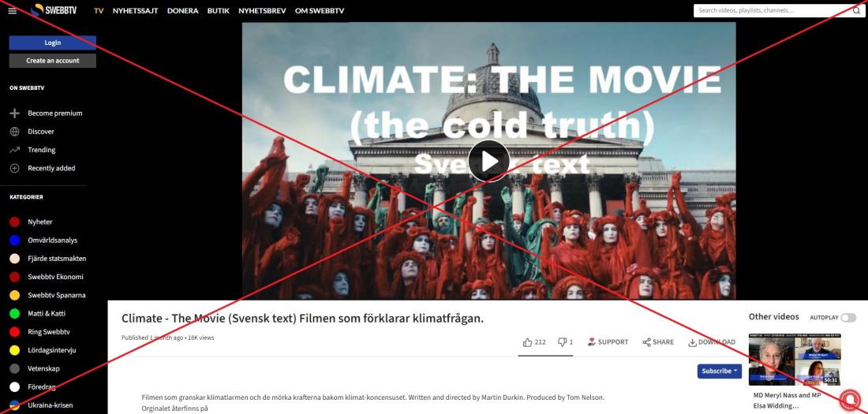Click the video search input field

(x=773, y=10)
